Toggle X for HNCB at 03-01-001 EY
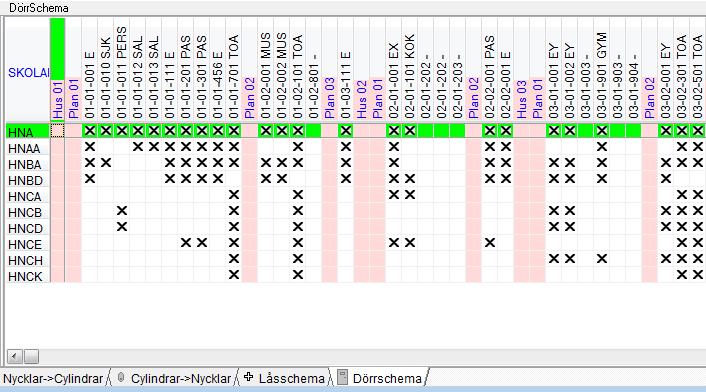This screenshot has width=706, height=392. pos(554,211)
